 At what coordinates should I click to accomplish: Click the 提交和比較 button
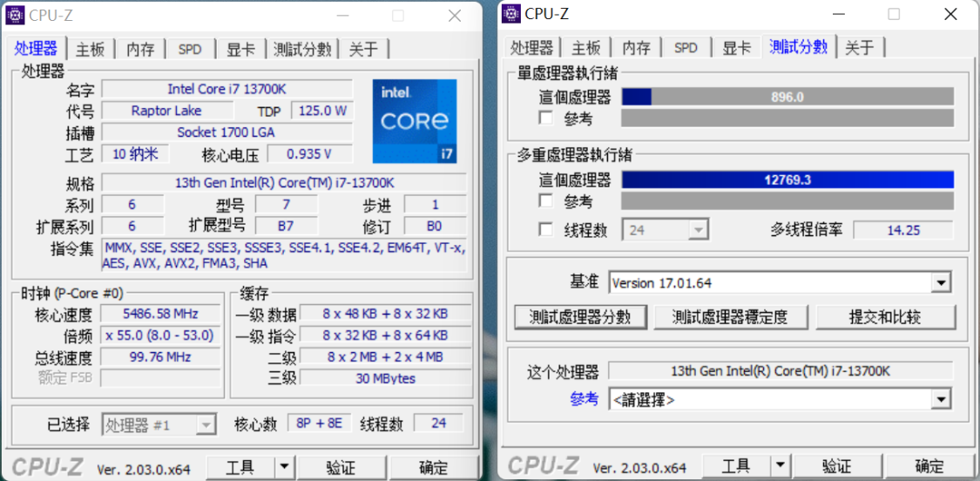coord(885,317)
